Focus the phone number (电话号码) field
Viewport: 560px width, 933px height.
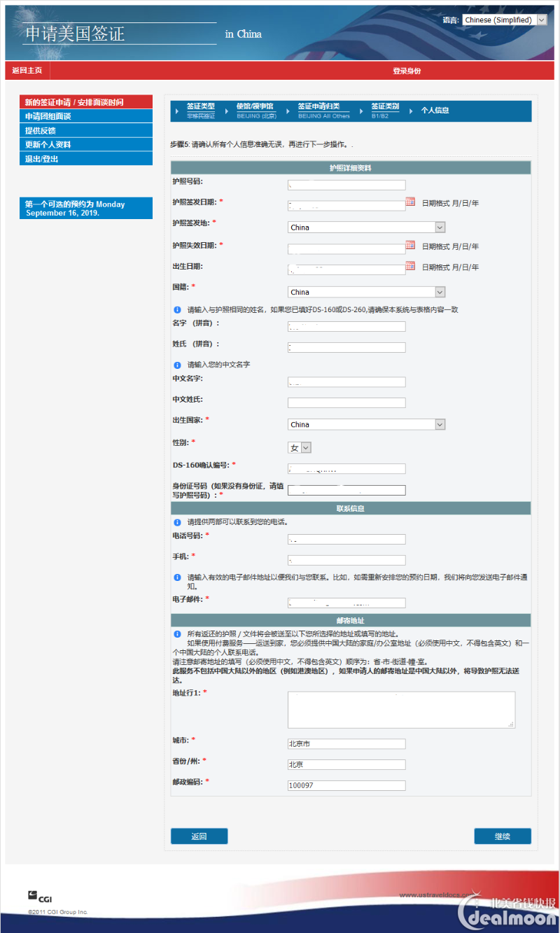pyautogui.click(x=346, y=539)
